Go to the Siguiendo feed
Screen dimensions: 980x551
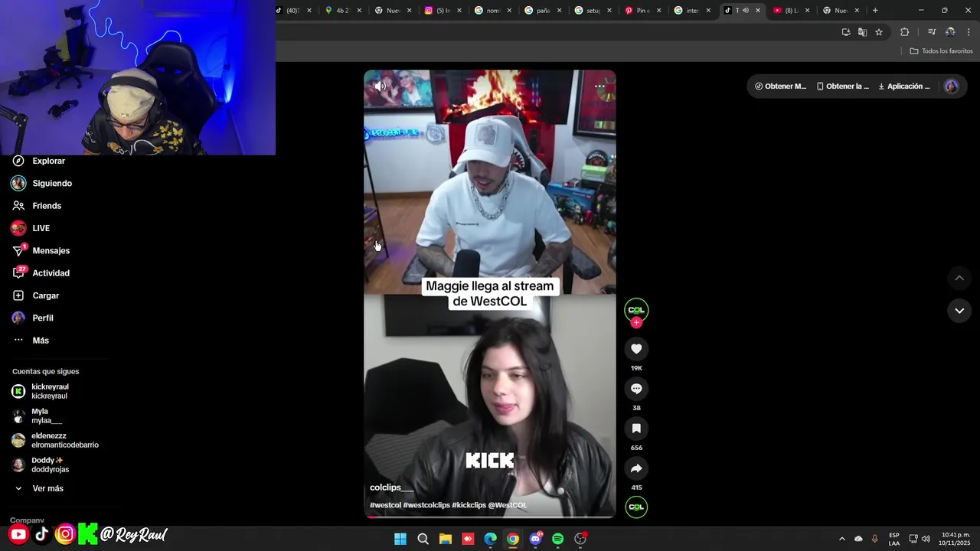pyautogui.click(x=43, y=183)
